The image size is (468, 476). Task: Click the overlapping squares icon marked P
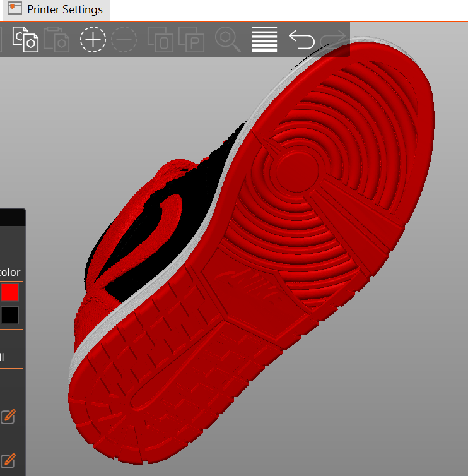tap(192, 40)
